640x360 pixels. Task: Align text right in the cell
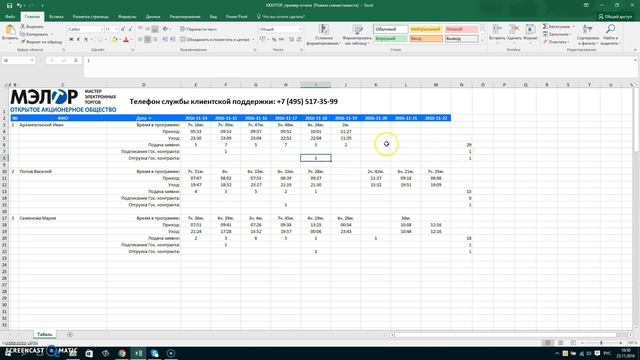pos(155,40)
